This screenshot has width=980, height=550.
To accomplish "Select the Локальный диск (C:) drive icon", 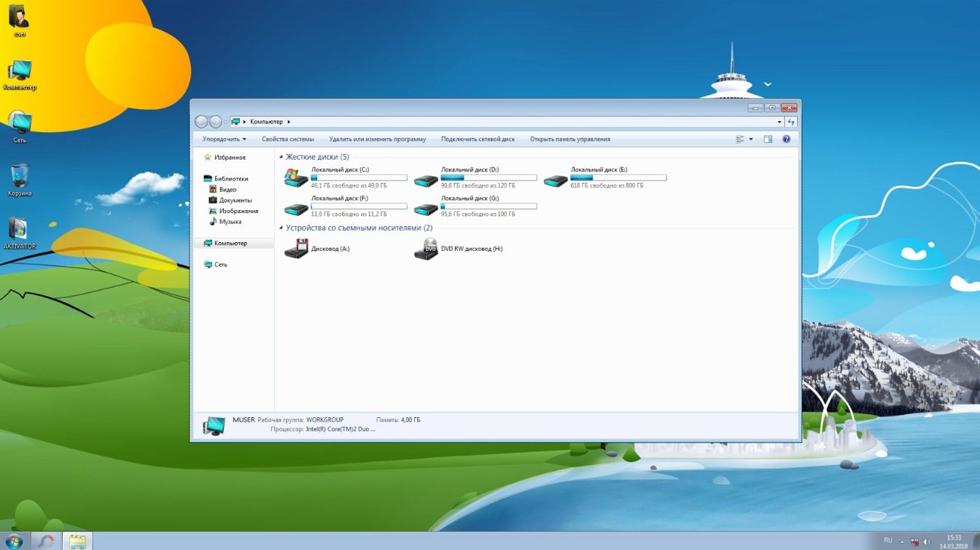I will (x=296, y=177).
